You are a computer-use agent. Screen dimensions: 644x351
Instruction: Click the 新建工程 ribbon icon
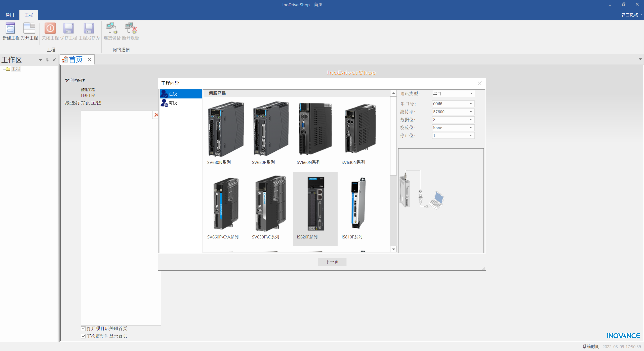11,28
